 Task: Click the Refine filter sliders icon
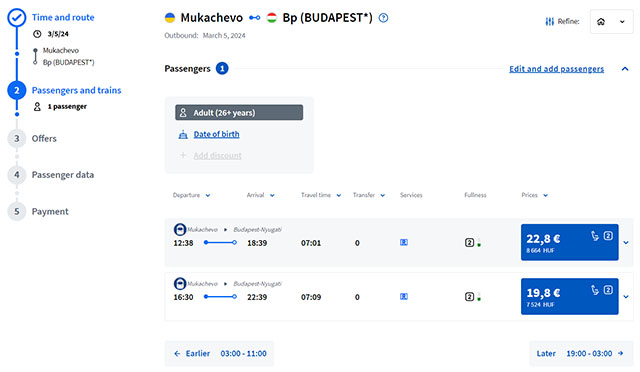coord(550,21)
